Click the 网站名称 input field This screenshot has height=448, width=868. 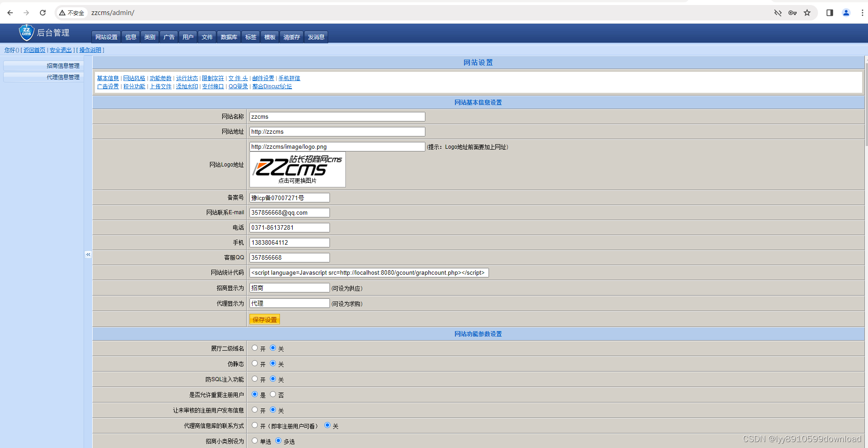337,117
